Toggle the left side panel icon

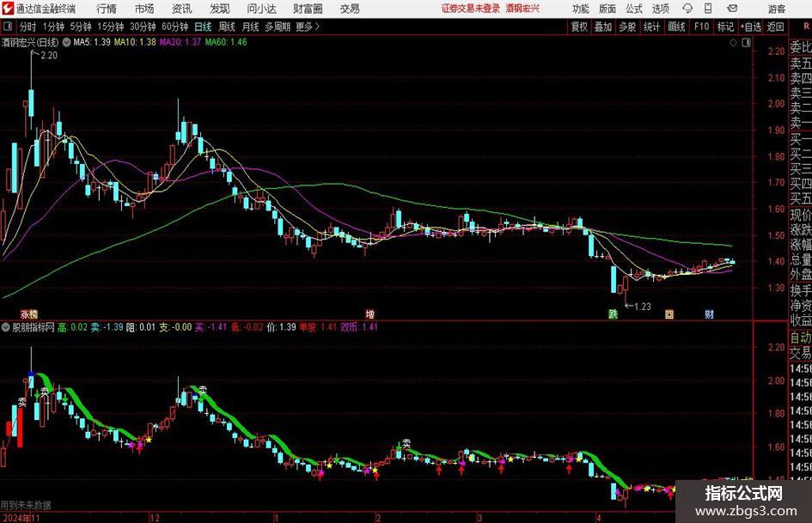tap(7, 27)
